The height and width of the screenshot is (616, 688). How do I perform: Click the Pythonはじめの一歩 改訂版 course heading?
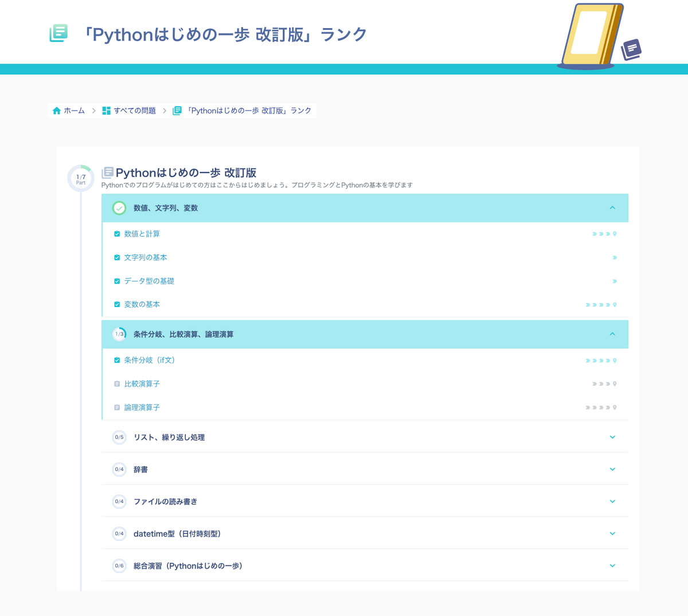click(186, 172)
